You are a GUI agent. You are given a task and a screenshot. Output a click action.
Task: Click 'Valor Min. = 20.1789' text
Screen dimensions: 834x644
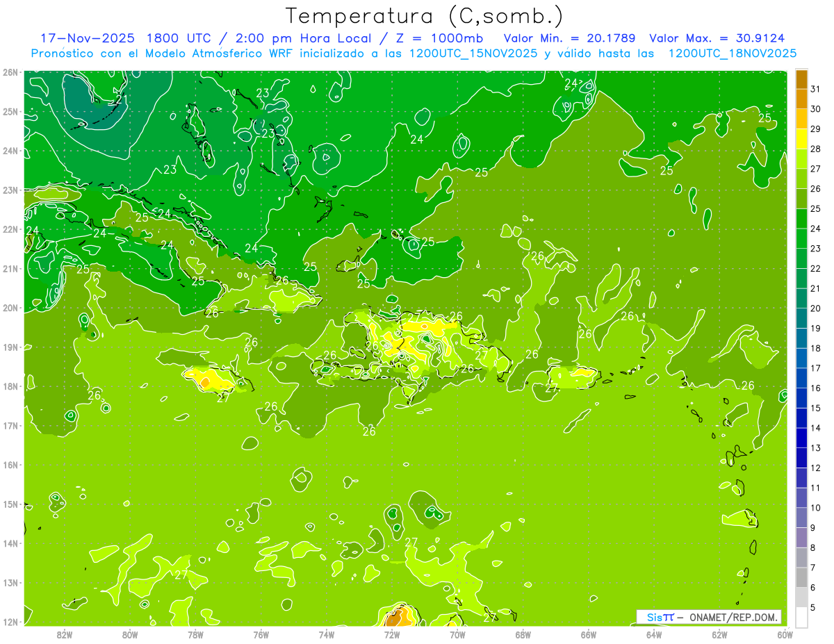pos(569,38)
